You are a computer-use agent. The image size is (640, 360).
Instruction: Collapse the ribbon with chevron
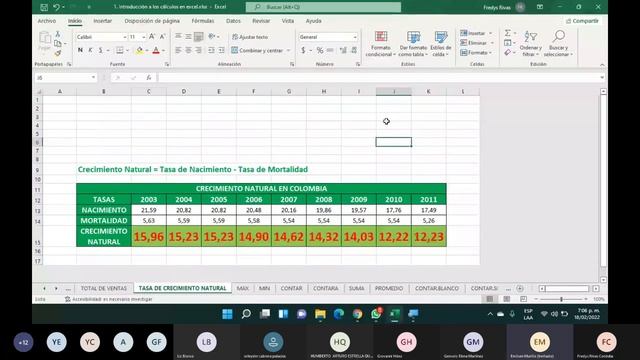(x=602, y=65)
